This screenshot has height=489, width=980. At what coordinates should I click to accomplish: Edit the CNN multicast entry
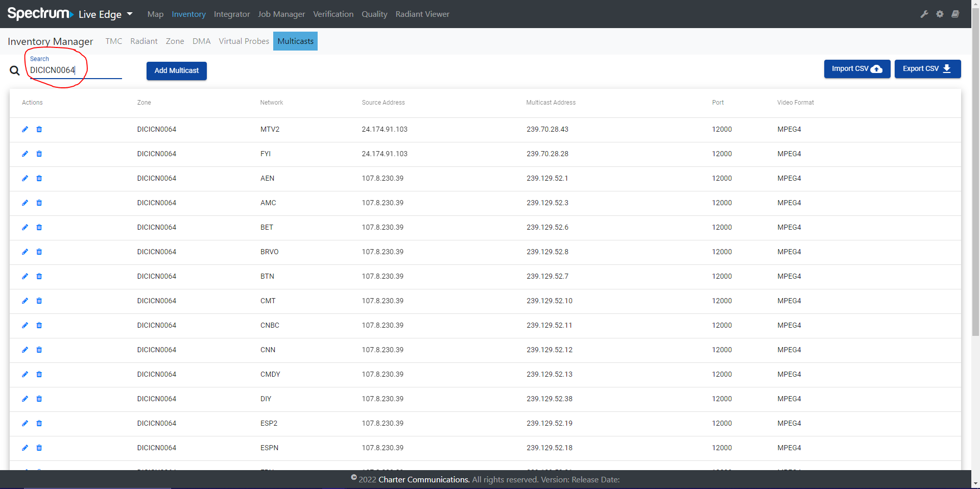pyautogui.click(x=25, y=350)
